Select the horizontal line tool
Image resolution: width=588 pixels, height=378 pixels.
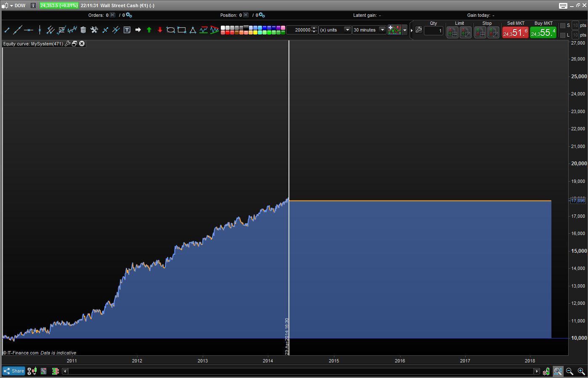pyautogui.click(x=29, y=30)
